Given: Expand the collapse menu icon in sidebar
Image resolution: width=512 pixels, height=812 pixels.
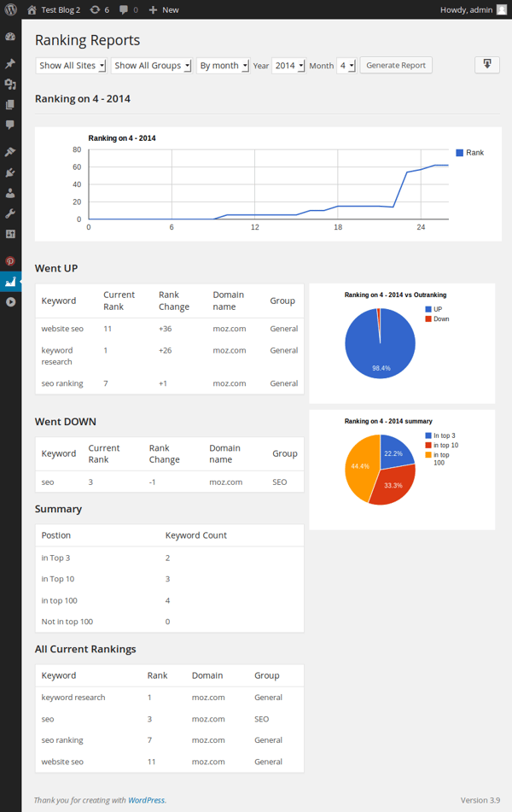Looking at the screenshot, I should 10,302.
